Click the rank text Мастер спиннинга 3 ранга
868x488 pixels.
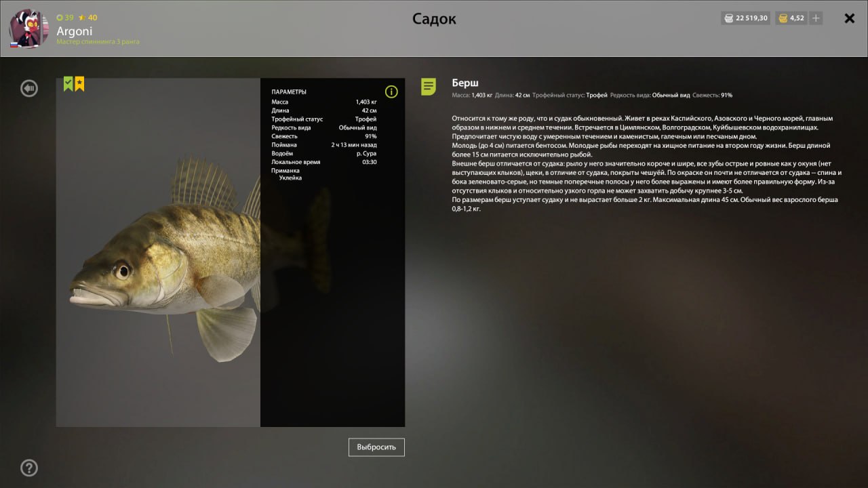pos(98,42)
